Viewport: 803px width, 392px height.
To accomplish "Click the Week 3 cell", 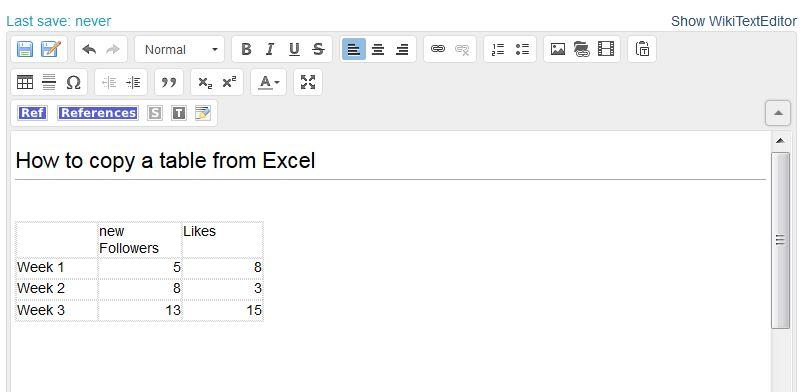I will click(x=57, y=311).
